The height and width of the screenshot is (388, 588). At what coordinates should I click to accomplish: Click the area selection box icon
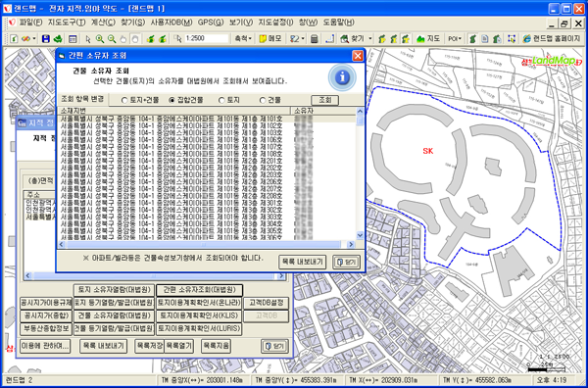click(x=512, y=38)
